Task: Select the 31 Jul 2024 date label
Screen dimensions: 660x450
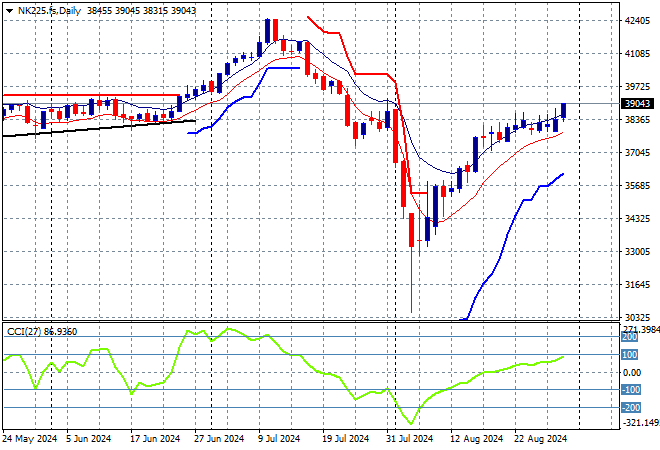Action: pyautogui.click(x=409, y=439)
